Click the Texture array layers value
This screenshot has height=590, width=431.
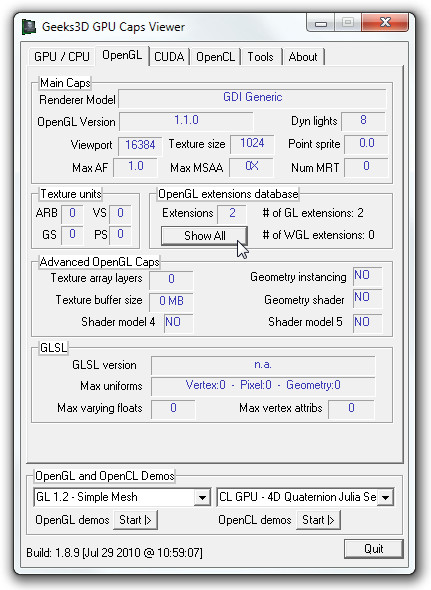point(171,280)
